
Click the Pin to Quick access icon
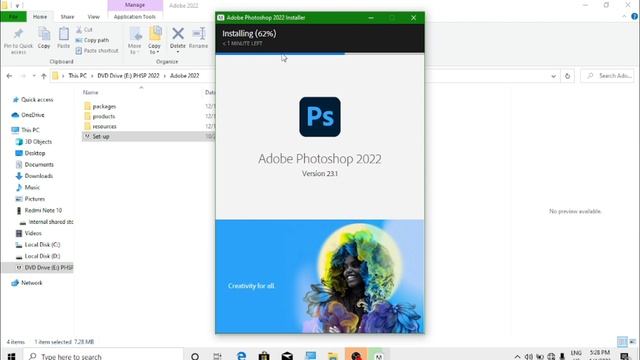pyautogui.click(x=18, y=34)
